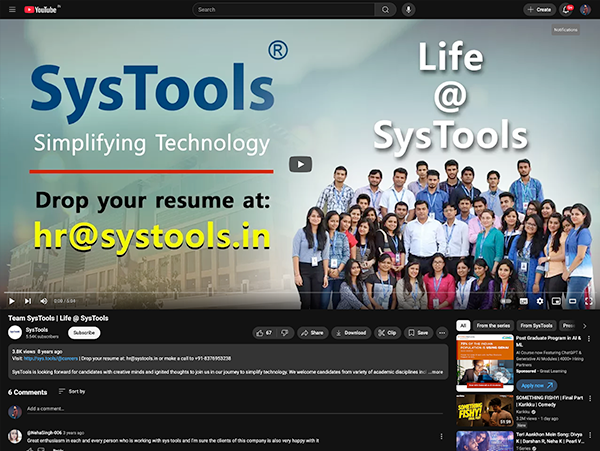The image size is (600, 451).
Task: Open the notifications bell
Action: tap(566, 10)
